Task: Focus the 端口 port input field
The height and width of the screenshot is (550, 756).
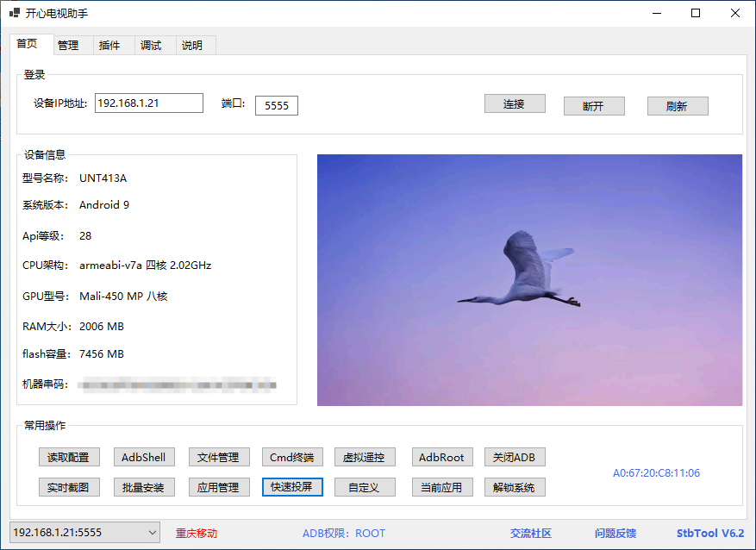Action: point(276,105)
